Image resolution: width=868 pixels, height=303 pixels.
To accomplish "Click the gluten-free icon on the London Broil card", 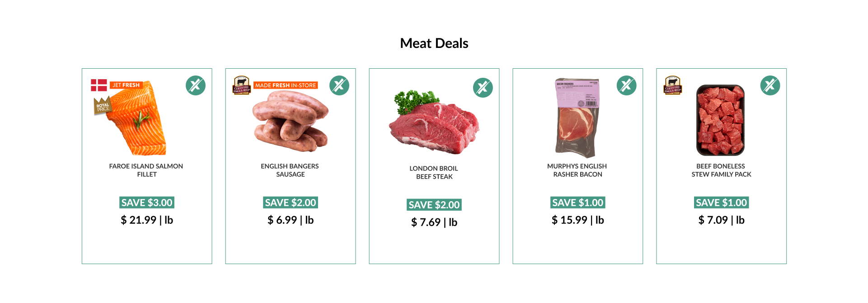I will pyautogui.click(x=483, y=88).
